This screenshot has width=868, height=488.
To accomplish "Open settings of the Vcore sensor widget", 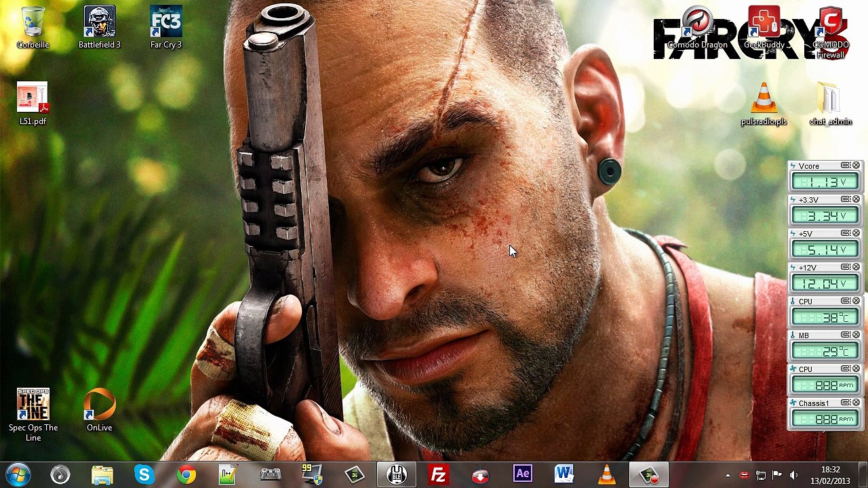I will [846, 165].
